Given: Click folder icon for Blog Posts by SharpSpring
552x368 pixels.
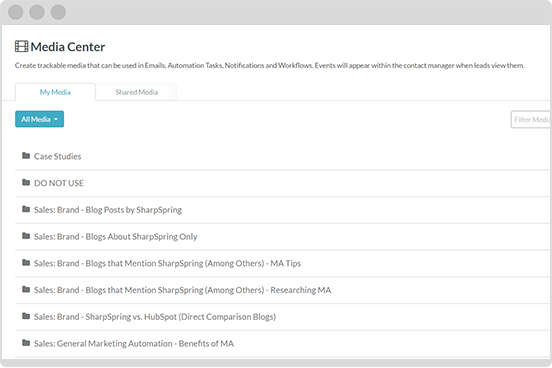Looking at the screenshot, I should [x=26, y=209].
